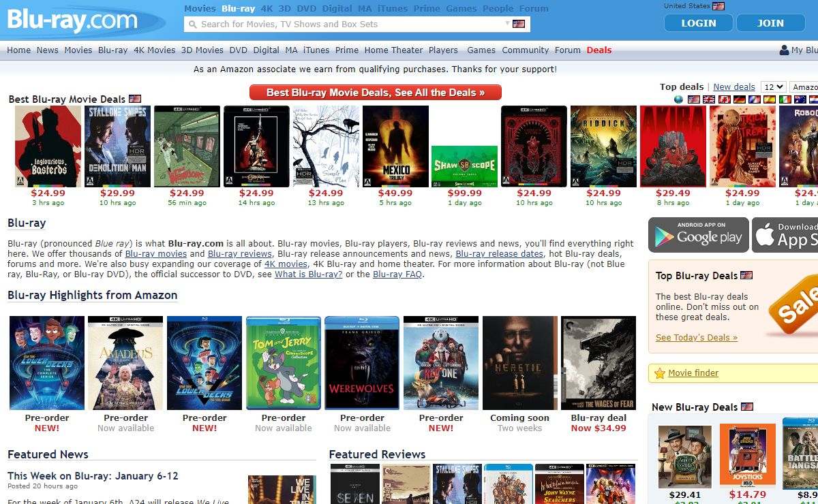This screenshot has width=818, height=504.
Task: Open Shawscope $99.99 deal cover
Action: pos(464,166)
